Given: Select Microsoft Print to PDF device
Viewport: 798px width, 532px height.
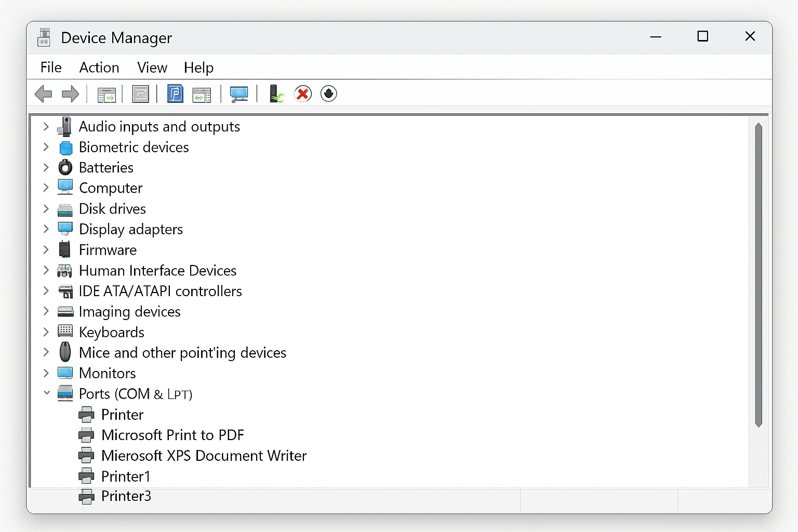Looking at the screenshot, I should pos(173,435).
